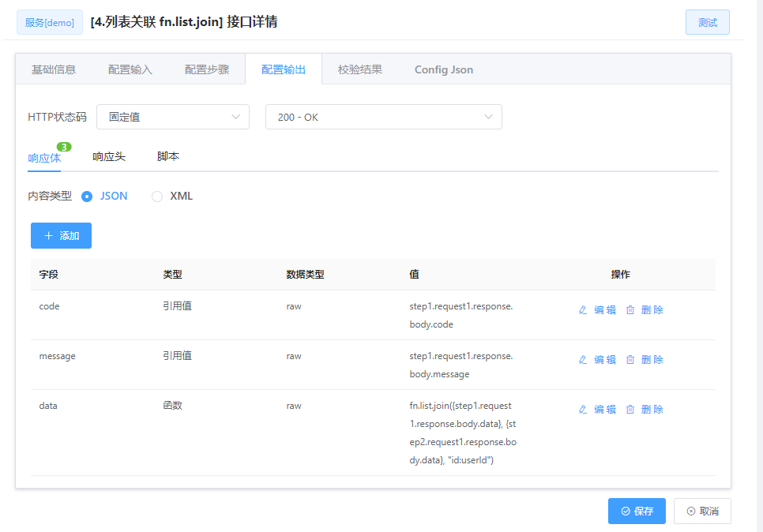Click the checkmark icon on the 保存 button
This screenshot has width=763, height=532.
tap(625, 511)
